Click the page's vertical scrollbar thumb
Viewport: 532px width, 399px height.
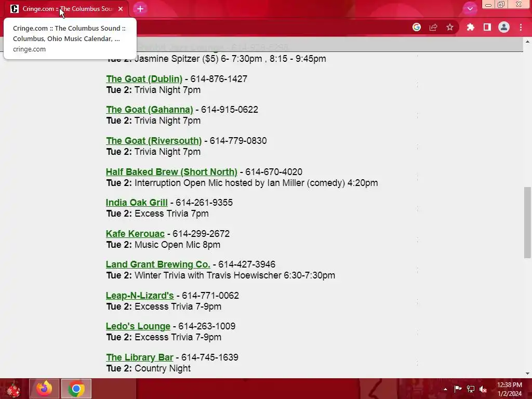(527, 222)
